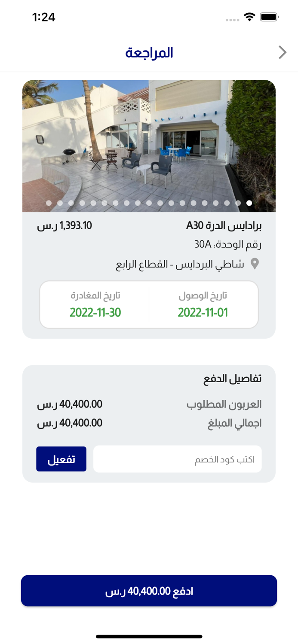The width and height of the screenshot is (298, 644).
Task: Select the تاريخ الوصول date 2022-11-01
Action: 203,312
